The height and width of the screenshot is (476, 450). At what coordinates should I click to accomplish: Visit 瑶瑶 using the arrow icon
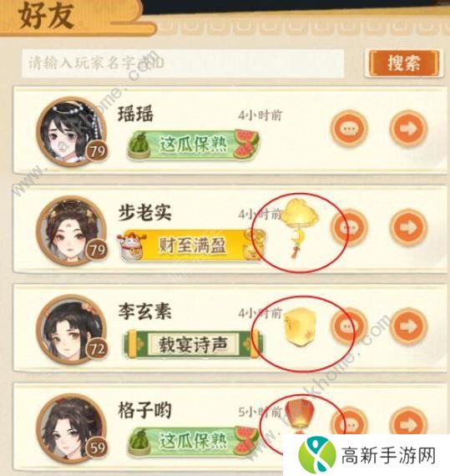pos(408,129)
